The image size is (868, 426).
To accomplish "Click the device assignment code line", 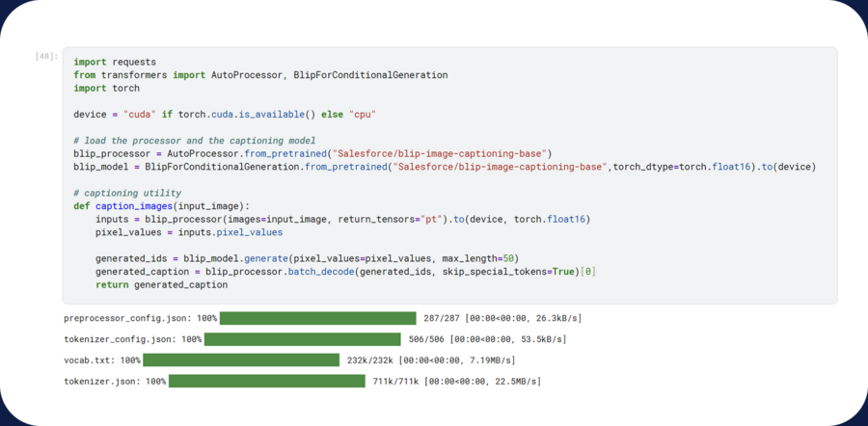I will 224,115.
